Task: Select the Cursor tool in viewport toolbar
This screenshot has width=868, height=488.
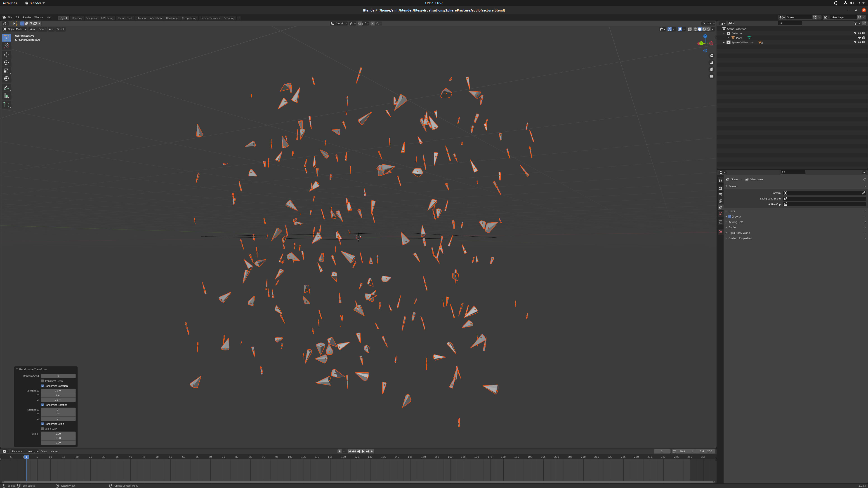Action: pos(6,46)
